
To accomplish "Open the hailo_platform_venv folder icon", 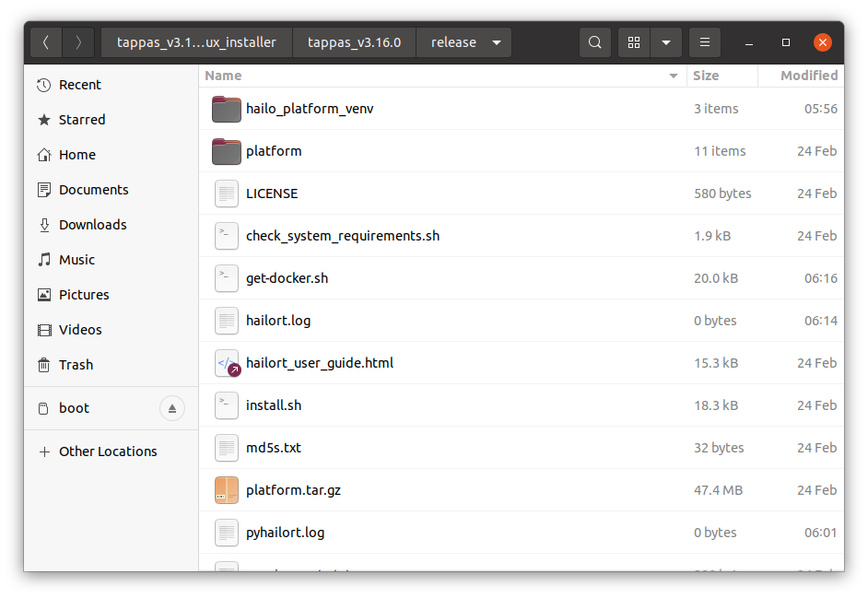I will click(x=226, y=109).
